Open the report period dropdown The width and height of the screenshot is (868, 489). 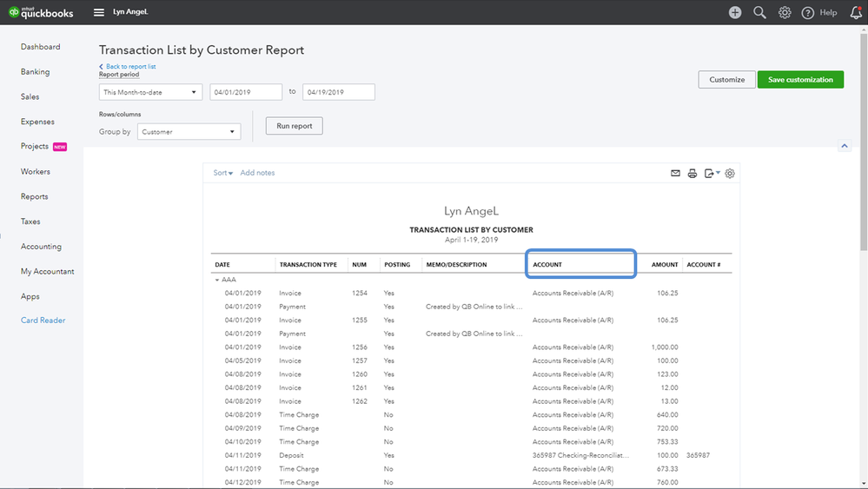(x=150, y=92)
